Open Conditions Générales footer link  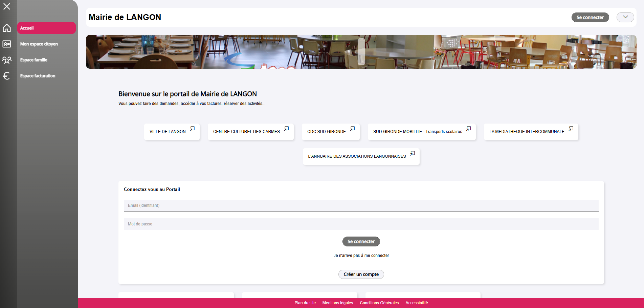[x=379, y=303]
